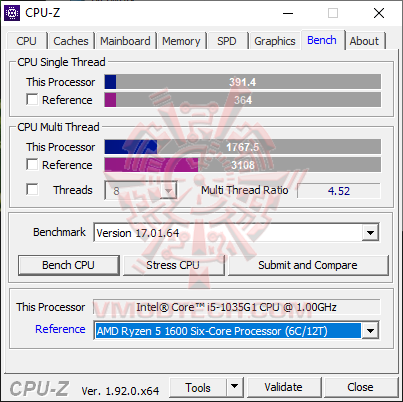This screenshot has width=403, height=402.
Task: Open the Mainboard tab
Action: click(x=125, y=41)
